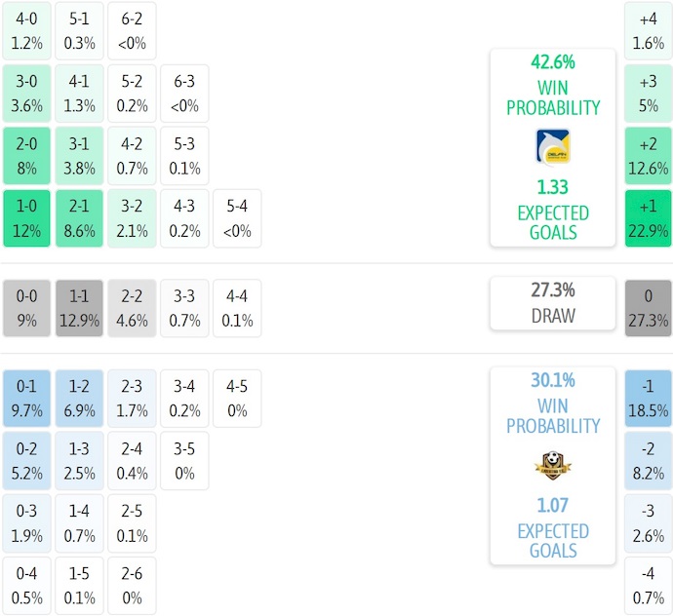This screenshot has height=616, width=673.
Task: Click the 27.3% draw summary box
Action: (x=552, y=302)
